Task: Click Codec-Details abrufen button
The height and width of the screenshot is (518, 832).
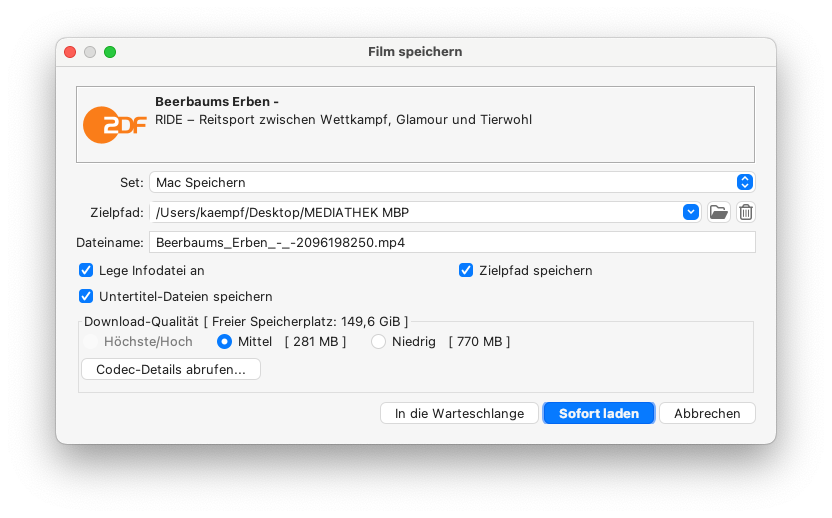Action: pos(171,369)
